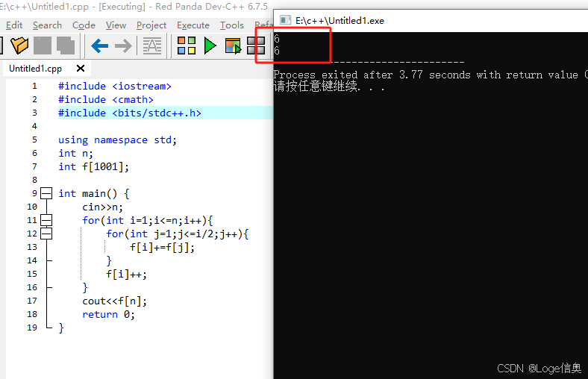Click the 'using namespace std;' line
588x379 pixels.
[x=117, y=140]
